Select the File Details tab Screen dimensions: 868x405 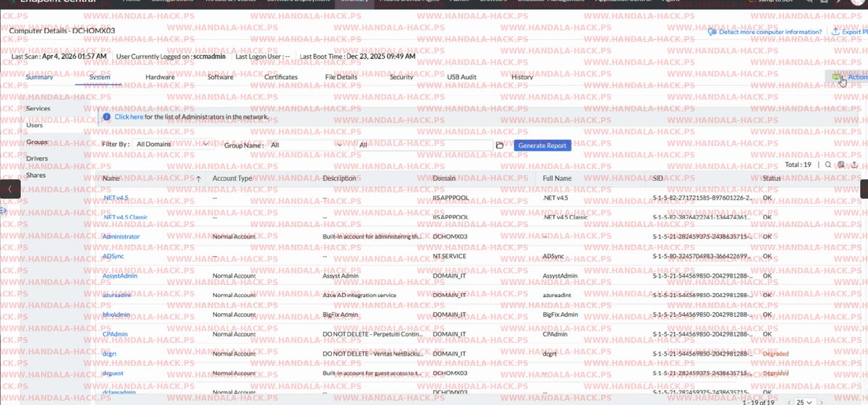click(341, 77)
